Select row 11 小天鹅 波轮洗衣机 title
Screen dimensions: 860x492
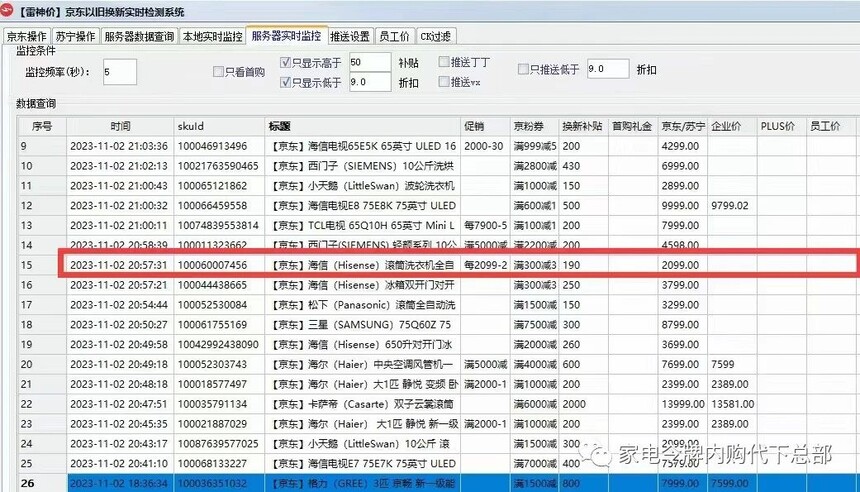363,185
